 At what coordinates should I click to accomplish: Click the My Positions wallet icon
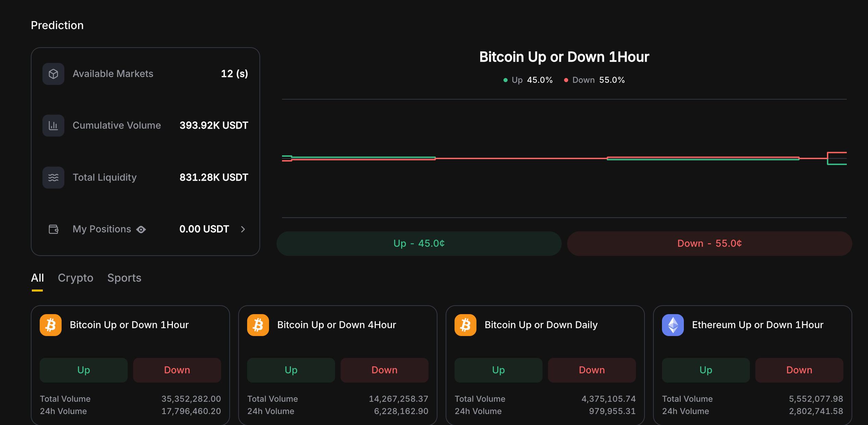click(53, 229)
